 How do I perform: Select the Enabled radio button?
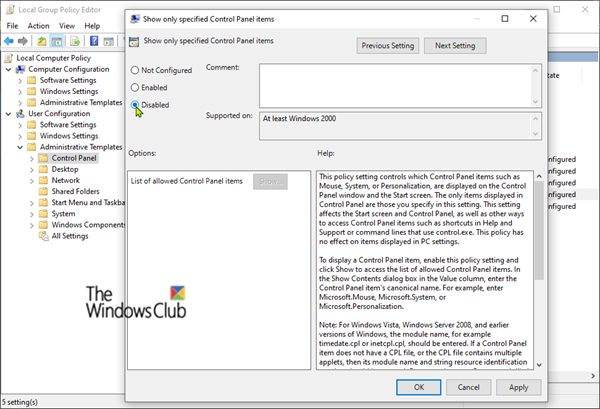pyautogui.click(x=135, y=87)
